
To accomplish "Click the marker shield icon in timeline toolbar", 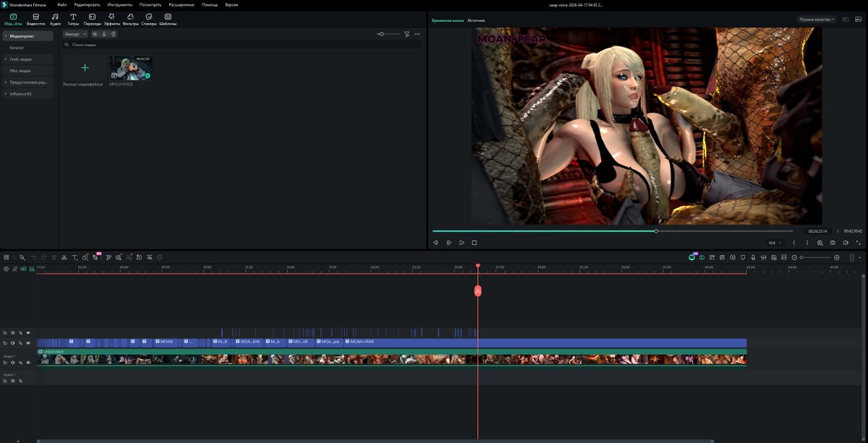I will coord(743,257).
